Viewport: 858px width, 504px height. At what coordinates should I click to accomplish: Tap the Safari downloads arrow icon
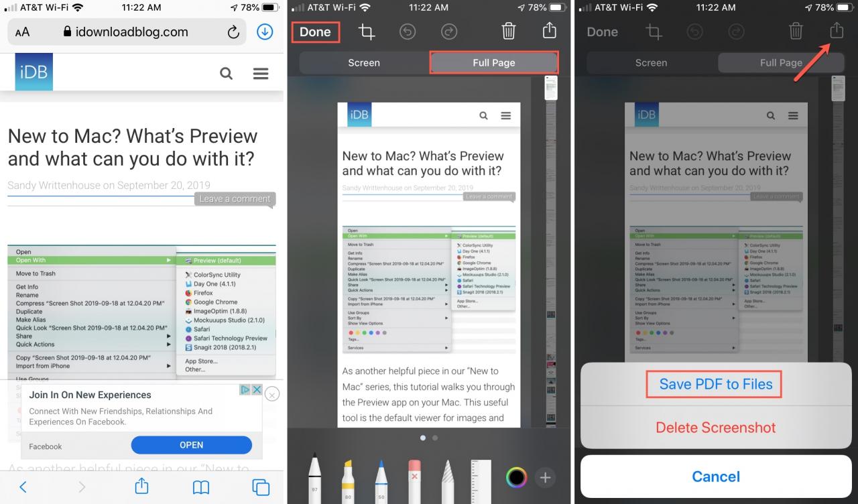point(265,31)
